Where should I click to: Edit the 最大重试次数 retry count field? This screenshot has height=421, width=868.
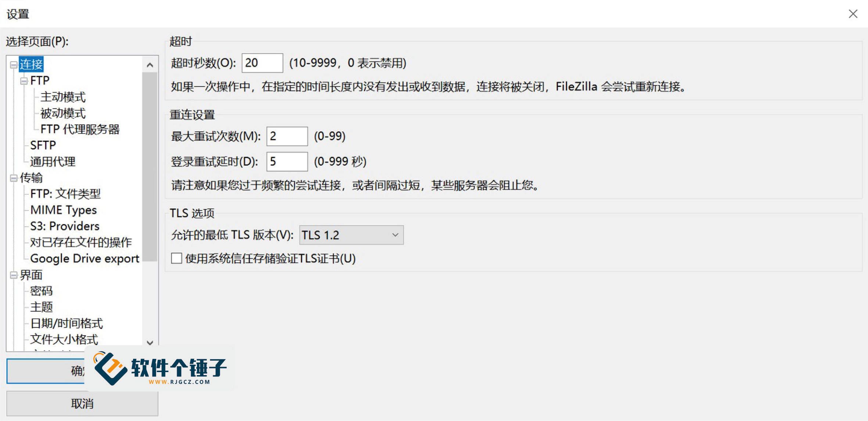tap(286, 136)
